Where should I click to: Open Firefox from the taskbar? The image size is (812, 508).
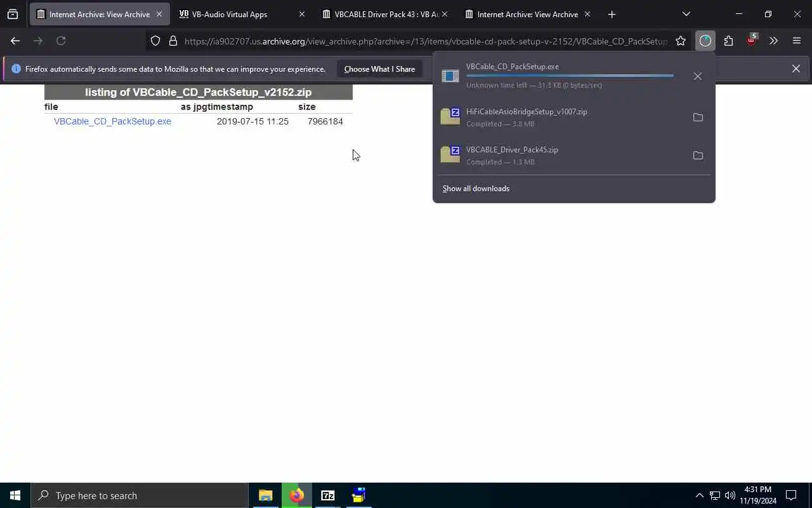pyautogui.click(x=297, y=495)
